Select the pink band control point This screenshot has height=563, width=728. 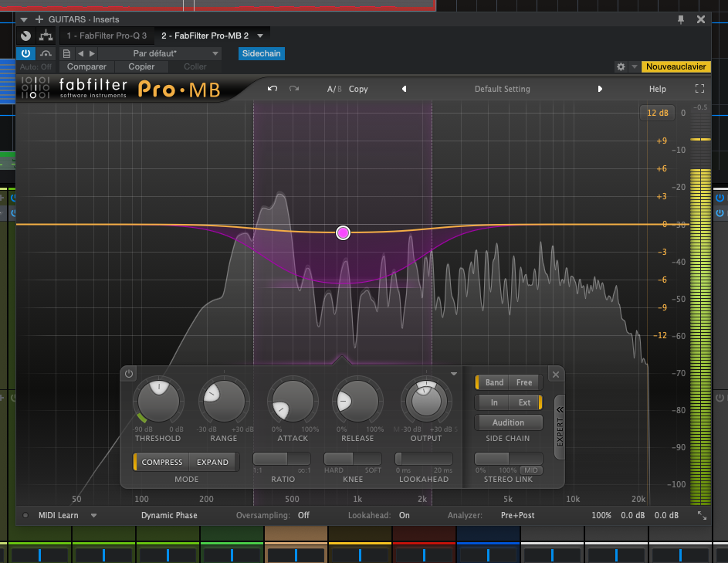pyautogui.click(x=343, y=232)
